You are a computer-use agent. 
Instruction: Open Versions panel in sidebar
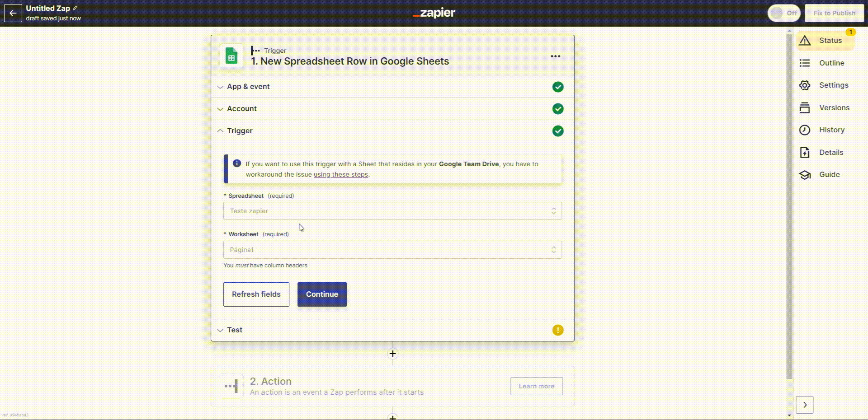point(826,107)
